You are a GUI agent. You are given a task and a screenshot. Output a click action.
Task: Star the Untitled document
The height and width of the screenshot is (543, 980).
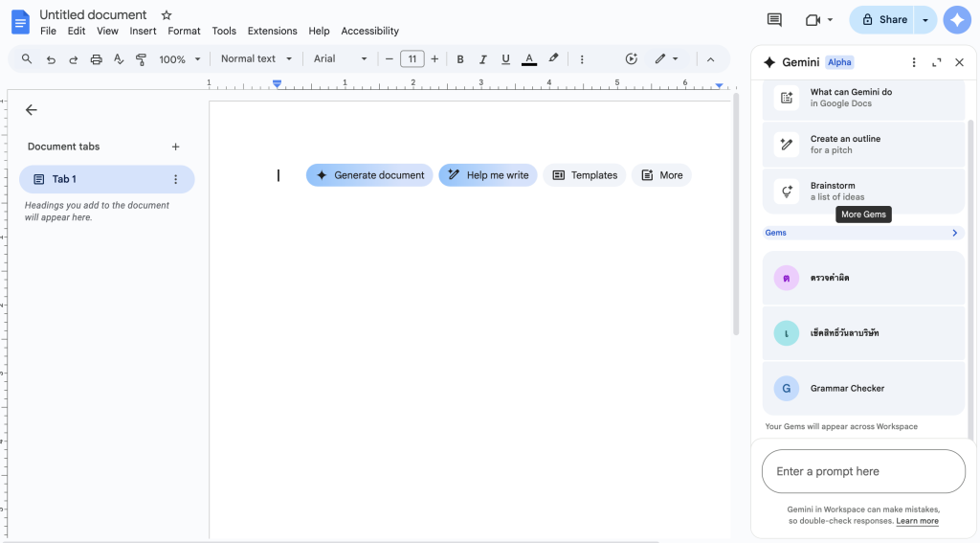(167, 15)
